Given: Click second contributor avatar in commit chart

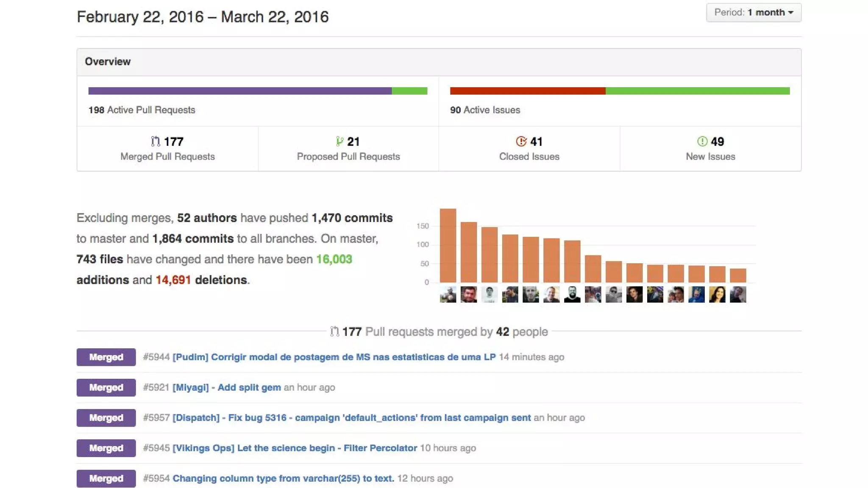Looking at the screenshot, I should [468, 294].
